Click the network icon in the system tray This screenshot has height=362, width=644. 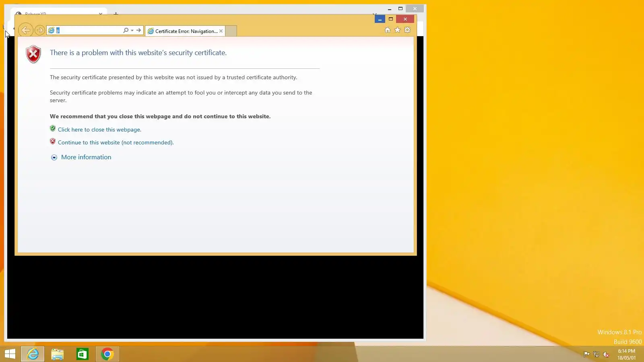coord(597,354)
